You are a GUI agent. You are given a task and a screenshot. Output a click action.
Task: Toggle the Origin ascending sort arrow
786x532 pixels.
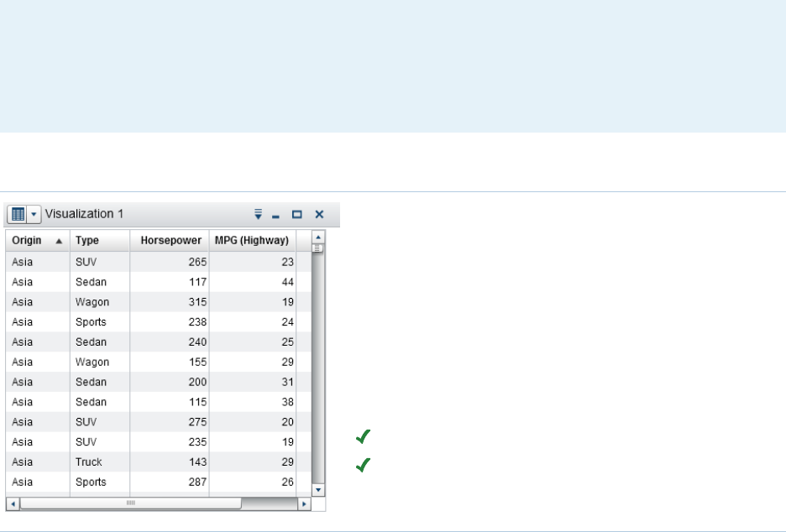point(59,241)
